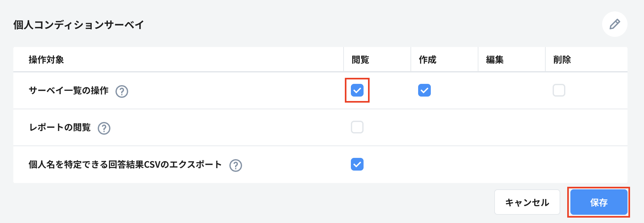Uncheck 作成 for サーベイ一覧の操作
The image size is (644, 223).
coord(424,90)
